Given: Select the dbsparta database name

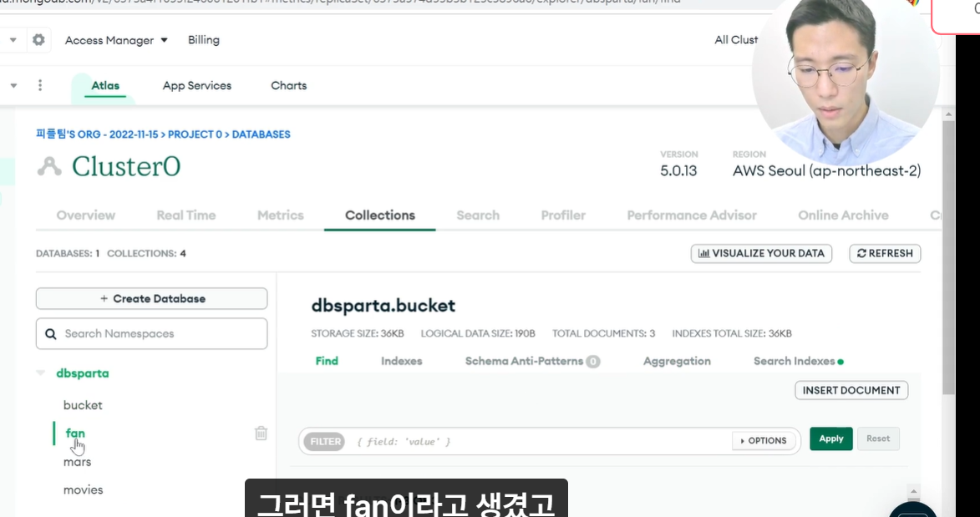Looking at the screenshot, I should 83,373.
